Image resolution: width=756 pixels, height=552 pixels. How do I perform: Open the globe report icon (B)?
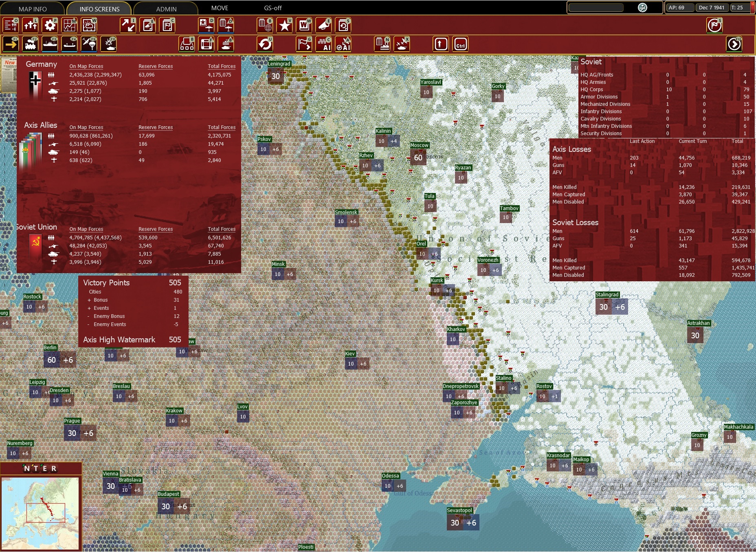pyautogui.click(x=265, y=25)
